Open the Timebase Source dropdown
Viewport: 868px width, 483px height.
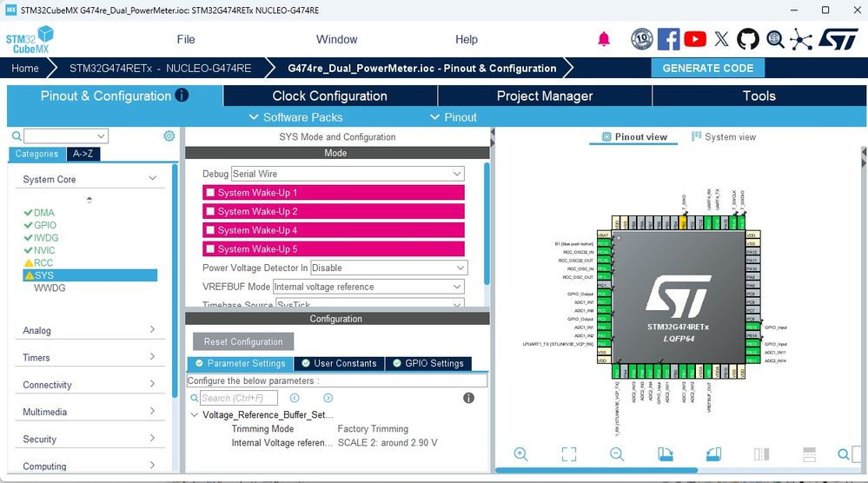pyautogui.click(x=370, y=304)
